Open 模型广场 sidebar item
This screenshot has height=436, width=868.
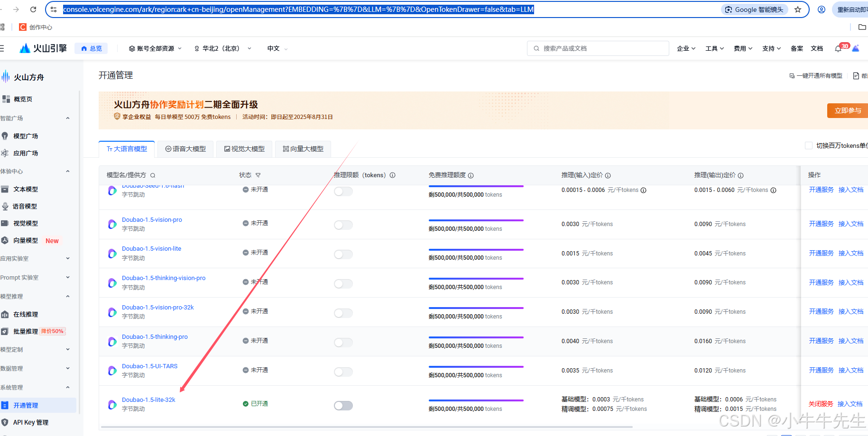(26, 136)
